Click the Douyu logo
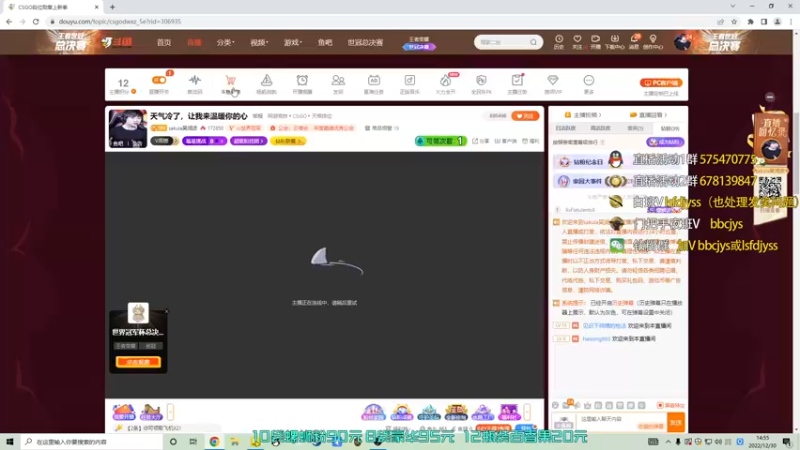The image size is (800, 450). point(117,42)
